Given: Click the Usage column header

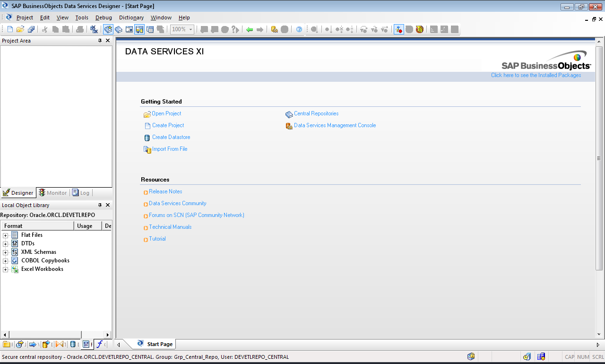Looking at the screenshot, I should 88,226.
